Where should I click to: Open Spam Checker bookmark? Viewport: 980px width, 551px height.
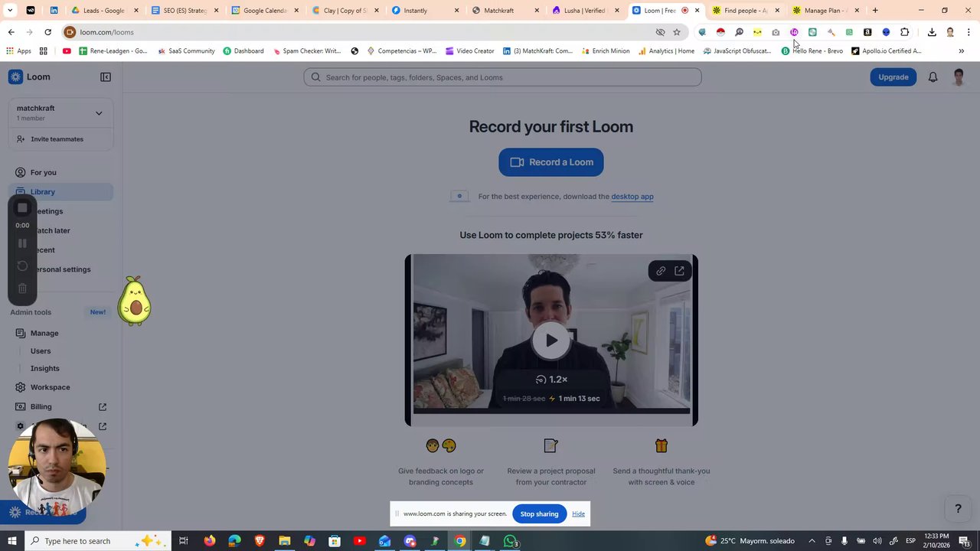307,51
